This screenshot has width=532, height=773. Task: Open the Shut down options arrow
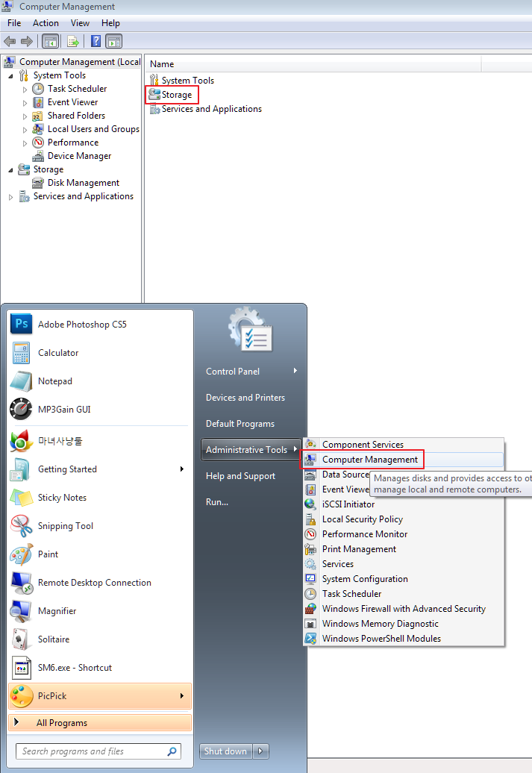click(x=261, y=751)
